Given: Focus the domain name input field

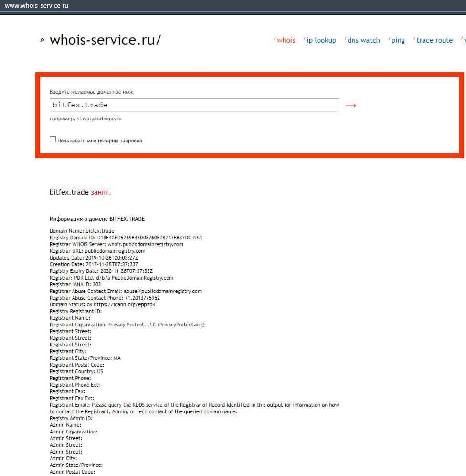Looking at the screenshot, I should (x=194, y=105).
